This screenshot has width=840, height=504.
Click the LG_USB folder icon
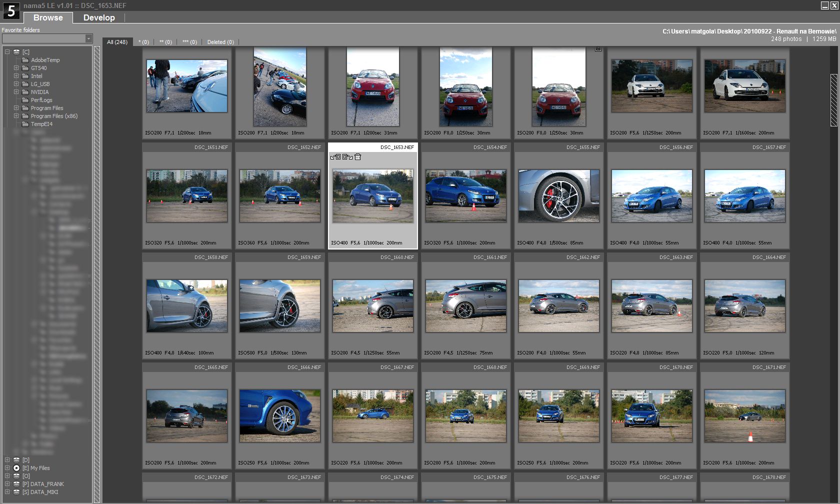click(25, 84)
